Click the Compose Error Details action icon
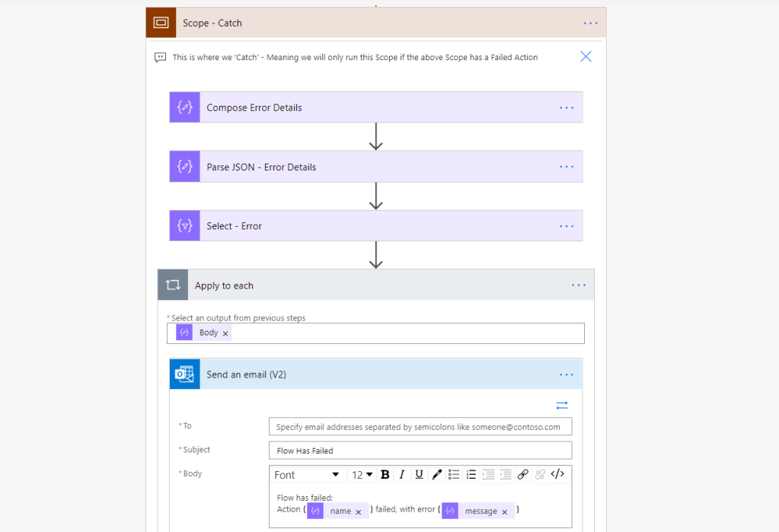Image resolution: width=779 pixels, height=532 pixels. click(184, 107)
